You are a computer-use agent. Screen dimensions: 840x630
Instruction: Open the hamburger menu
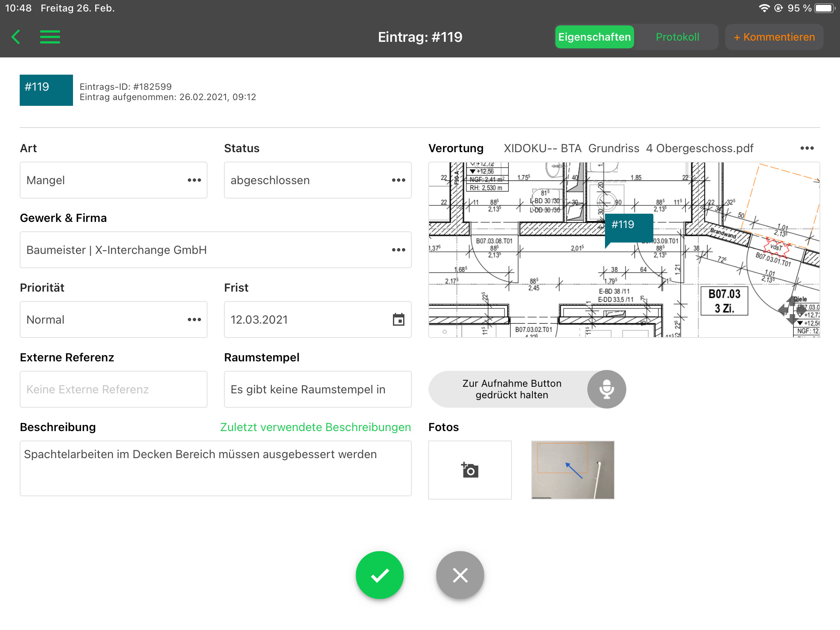coord(50,37)
